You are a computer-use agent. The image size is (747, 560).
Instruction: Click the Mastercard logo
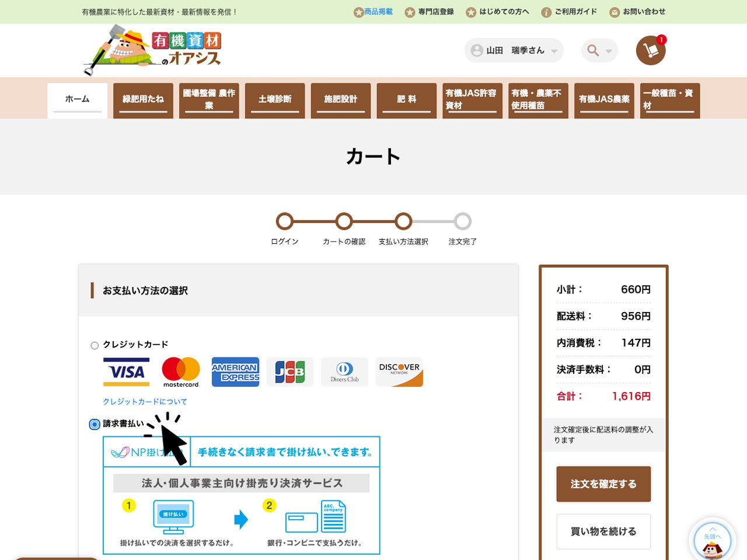point(181,372)
